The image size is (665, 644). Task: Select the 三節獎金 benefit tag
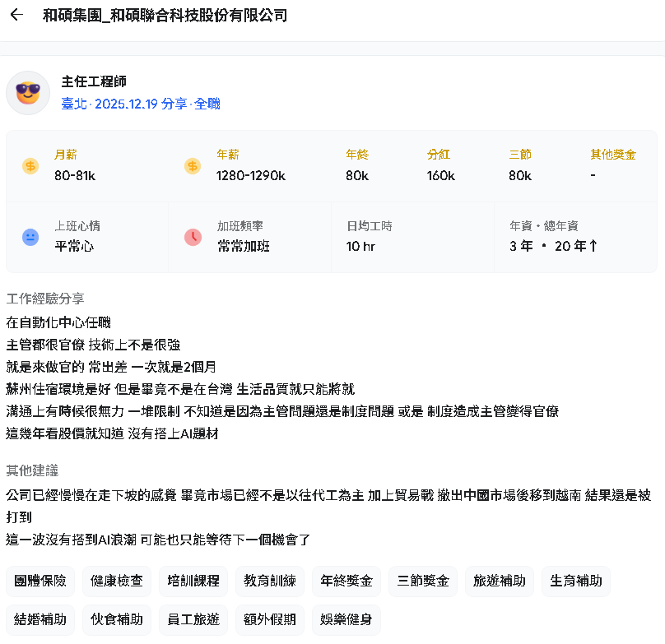point(423,581)
